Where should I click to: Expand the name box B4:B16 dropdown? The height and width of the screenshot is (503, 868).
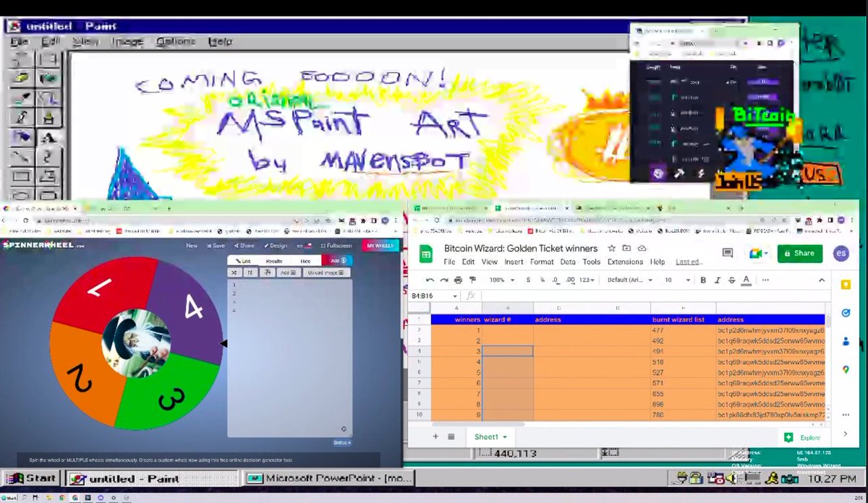[454, 296]
